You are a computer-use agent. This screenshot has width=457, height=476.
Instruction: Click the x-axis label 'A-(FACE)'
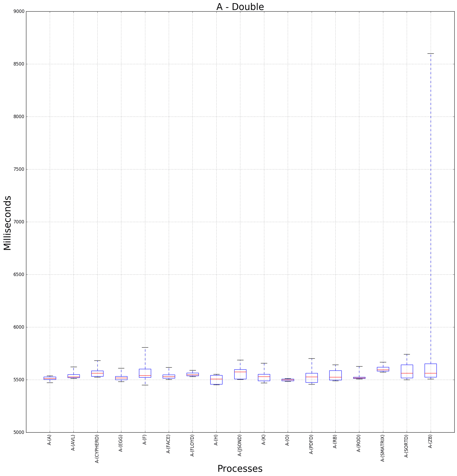168,444
